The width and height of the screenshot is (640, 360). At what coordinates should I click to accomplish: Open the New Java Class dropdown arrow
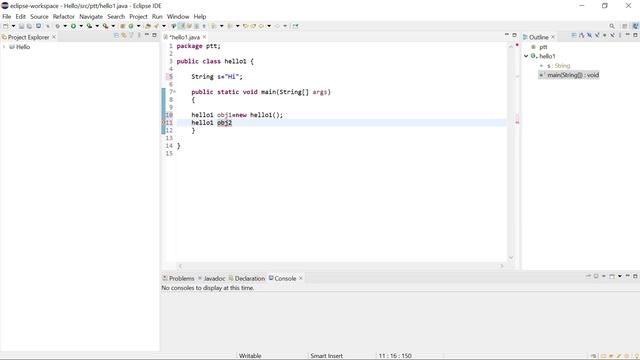(x=139, y=26)
